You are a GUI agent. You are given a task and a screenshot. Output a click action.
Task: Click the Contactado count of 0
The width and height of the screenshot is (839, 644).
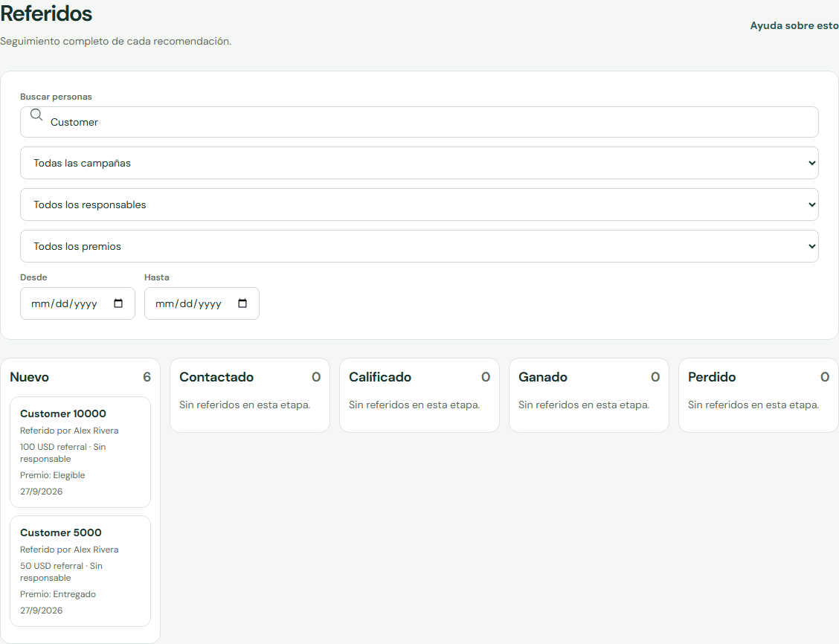(x=316, y=377)
